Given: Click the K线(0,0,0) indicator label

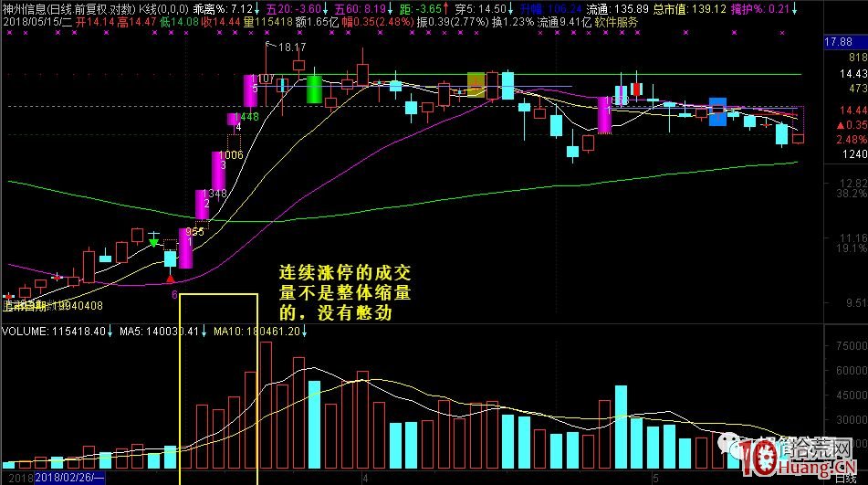Looking at the screenshot, I should [162, 9].
